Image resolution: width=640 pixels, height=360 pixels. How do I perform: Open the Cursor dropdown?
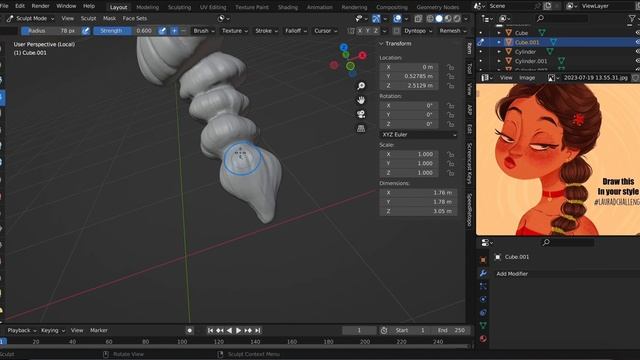[326, 31]
